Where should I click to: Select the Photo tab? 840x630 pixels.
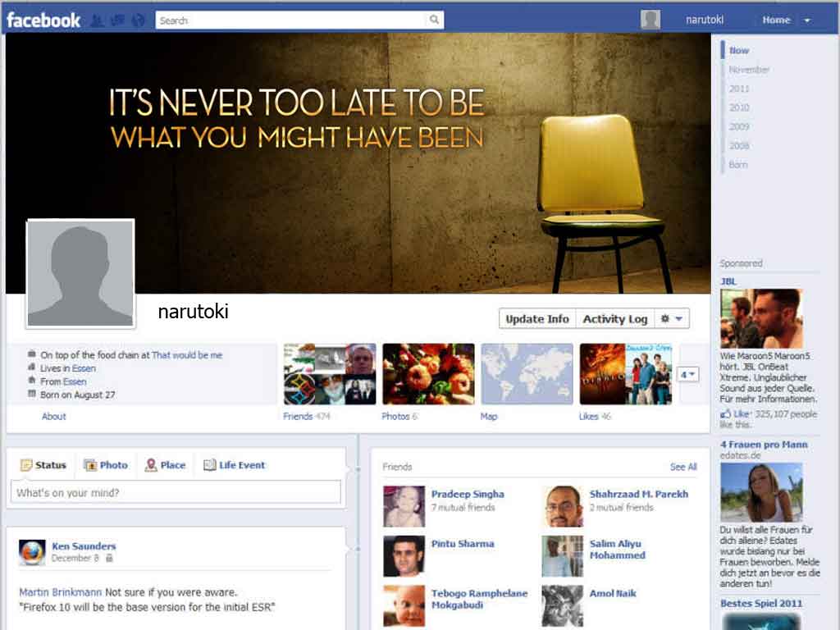[x=106, y=465]
